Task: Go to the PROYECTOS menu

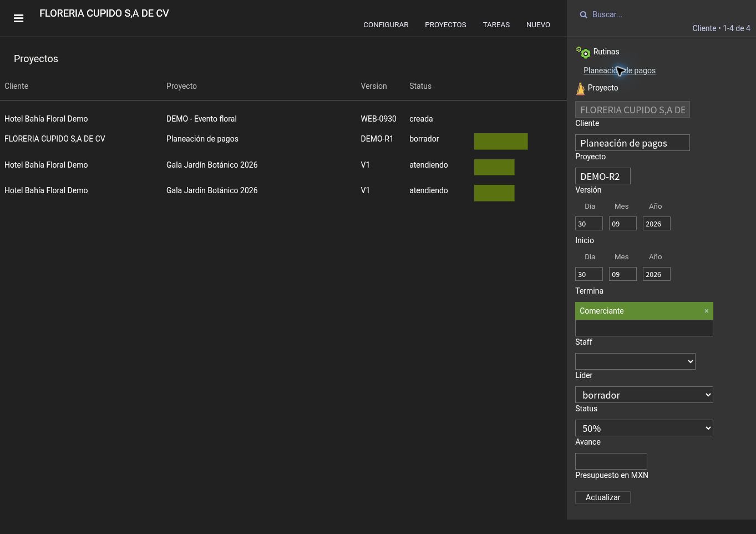Action: (x=445, y=25)
